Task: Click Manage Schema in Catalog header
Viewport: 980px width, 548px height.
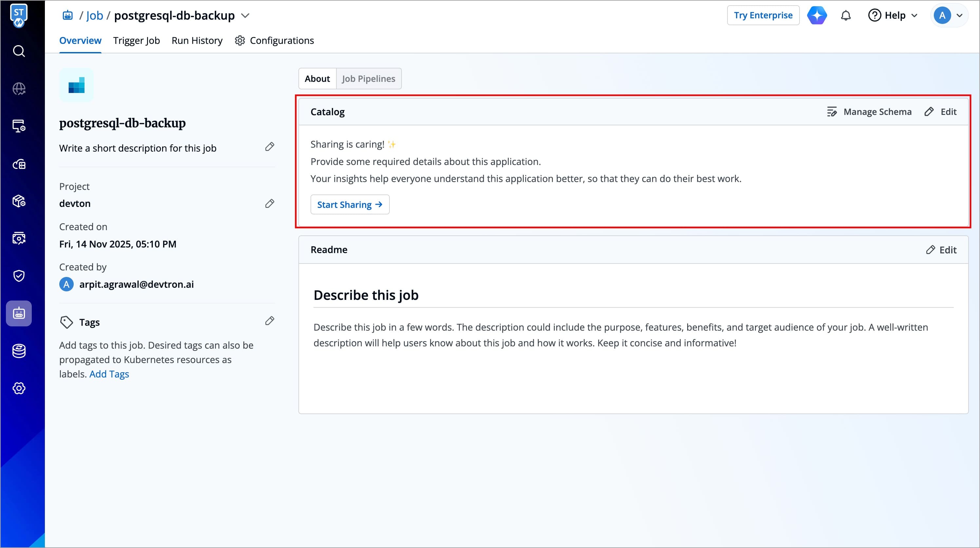Action: (x=869, y=112)
